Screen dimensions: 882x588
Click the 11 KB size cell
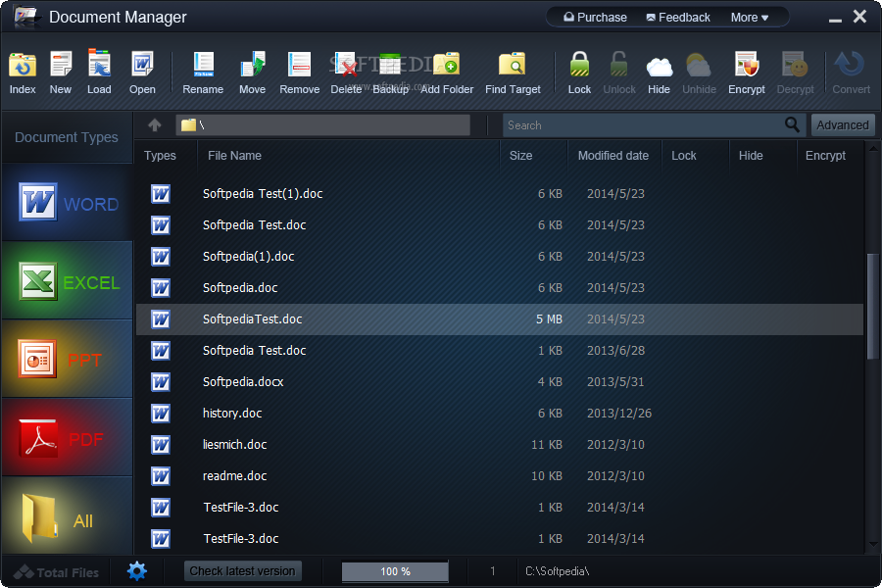click(546, 445)
